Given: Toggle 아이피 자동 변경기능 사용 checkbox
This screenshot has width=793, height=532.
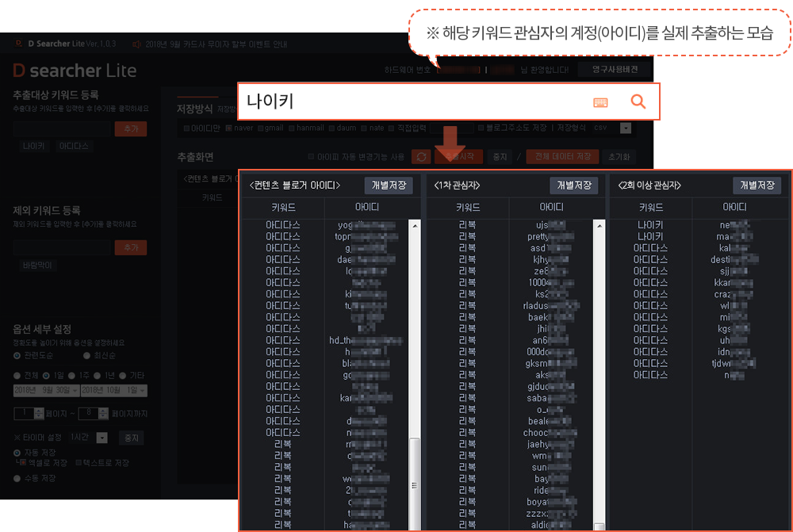Looking at the screenshot, I should coord(311,157).
